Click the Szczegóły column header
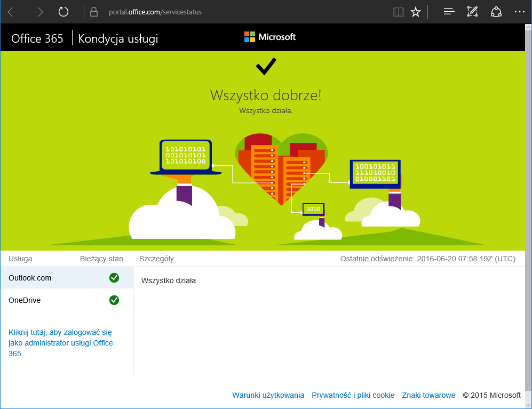The height and width of the screenshot is (409, 532). tap(156, 259)
